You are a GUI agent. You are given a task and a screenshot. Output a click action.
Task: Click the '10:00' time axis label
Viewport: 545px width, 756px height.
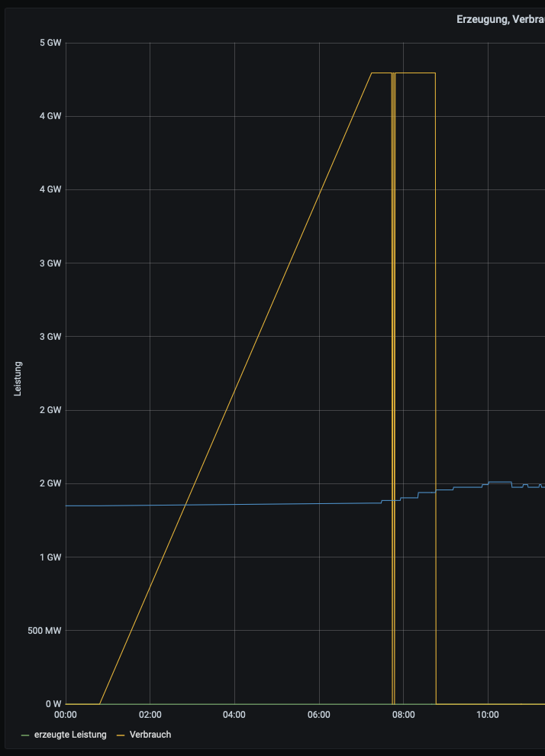[488, 715]
